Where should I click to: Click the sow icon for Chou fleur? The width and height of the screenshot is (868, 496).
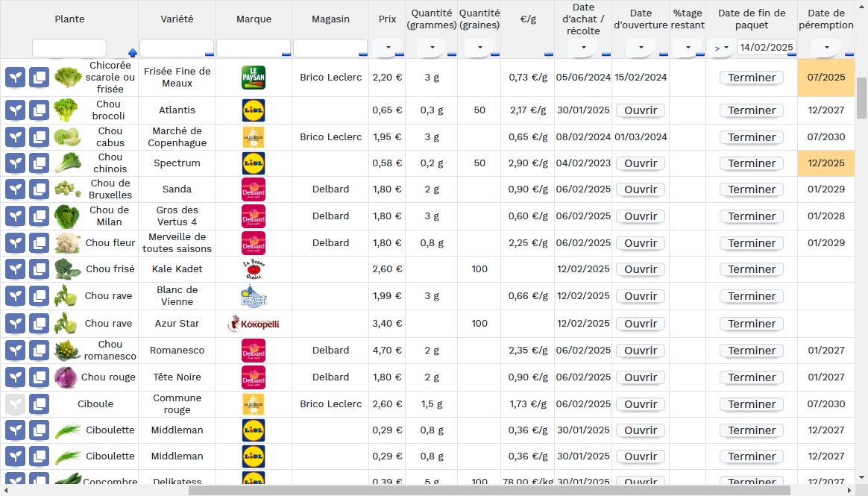click(16, 243)
